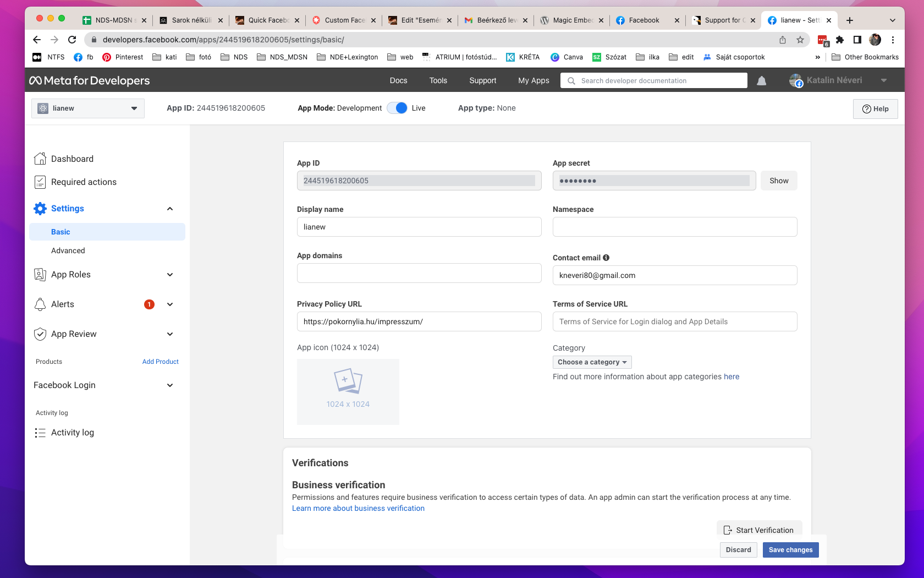Viewport: 924px width, 578px height.
Task: Click the notifications bell icon
Action: coord(762,81)
